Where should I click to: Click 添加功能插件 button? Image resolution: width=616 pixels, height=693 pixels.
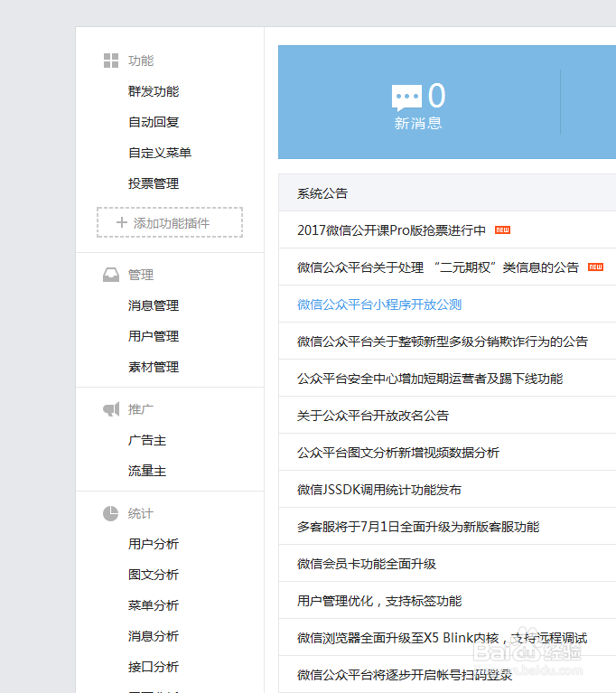coord(170,222)
